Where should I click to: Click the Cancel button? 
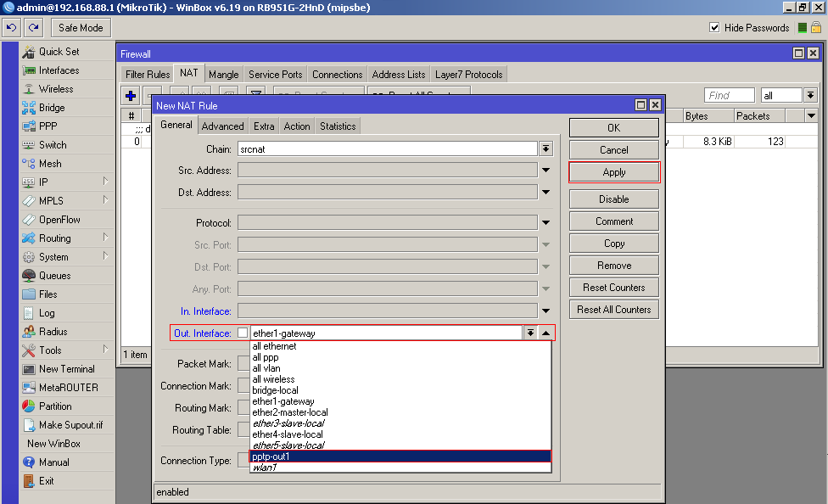click(614, 150)
